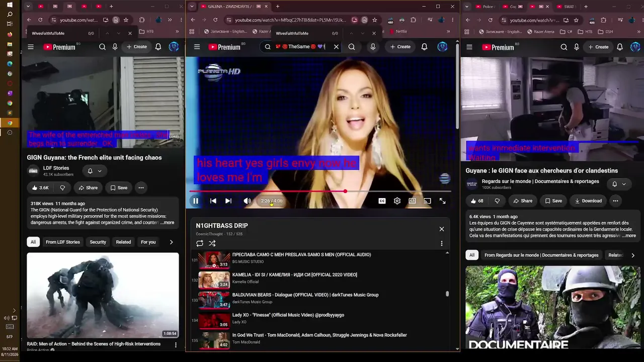
Task: Go to the previous playlist video
Action: 213,201
